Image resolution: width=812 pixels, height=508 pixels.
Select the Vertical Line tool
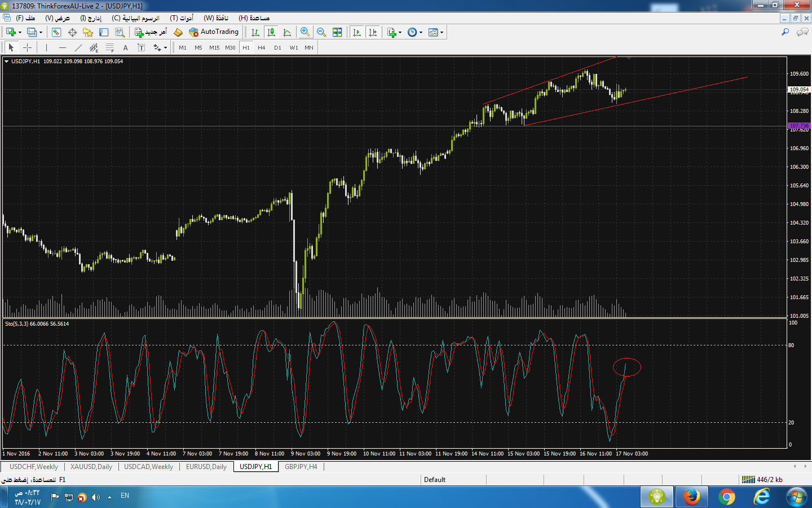click(46, 48)
